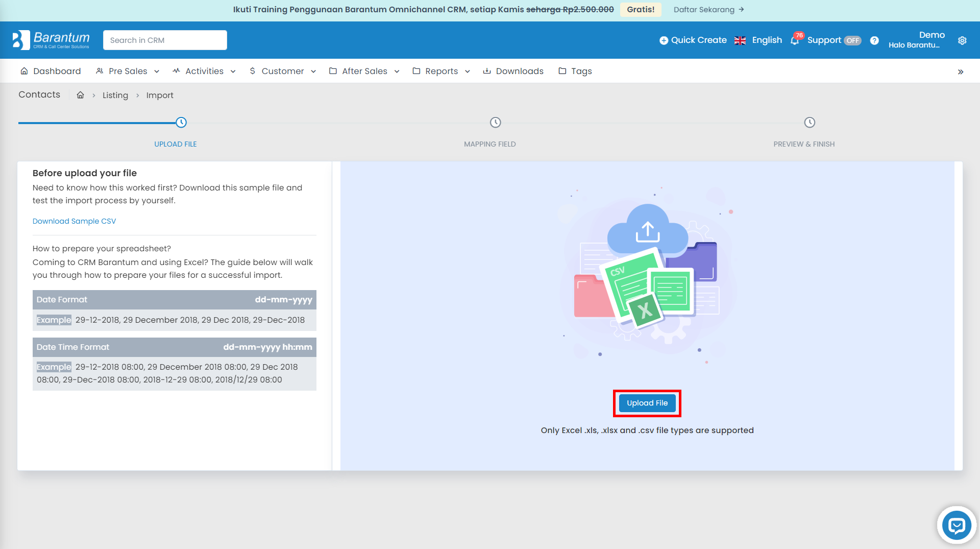This screenshot has height=549, width=980.
Task: Click the MAPPING FIELD step label
Action: [x=490, y=144]
